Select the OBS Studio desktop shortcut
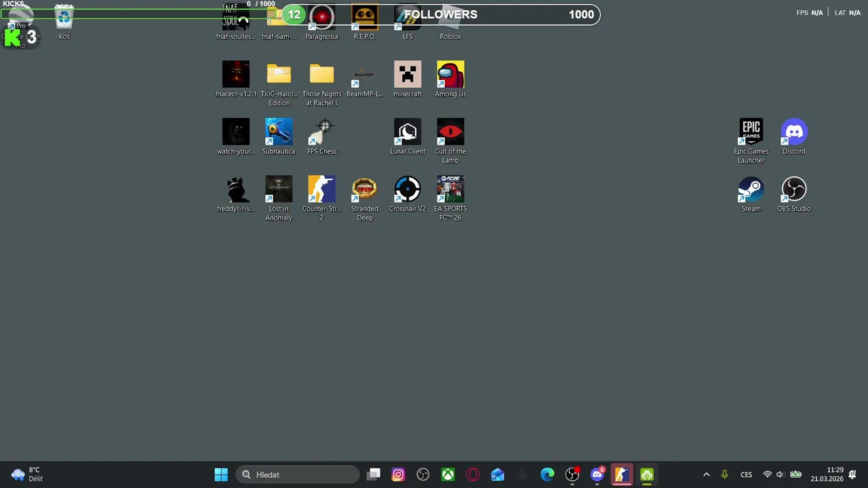868x488 pixels. tap(794, 195)
